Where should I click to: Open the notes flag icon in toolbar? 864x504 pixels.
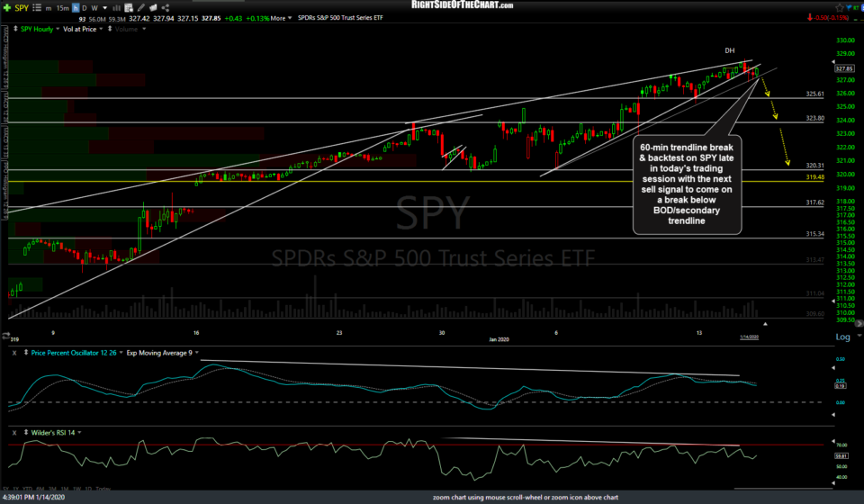pyautogui.click(x=153, y=8)
